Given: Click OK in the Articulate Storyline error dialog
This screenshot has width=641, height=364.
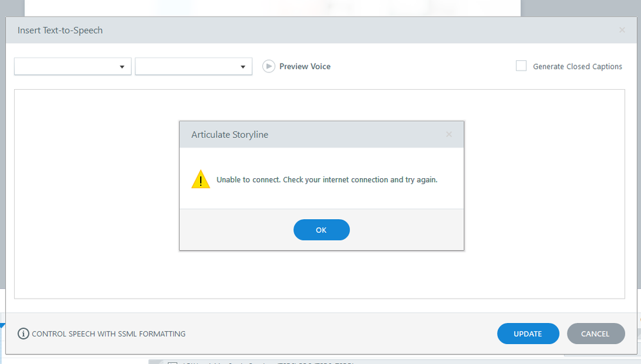Looking at the screenshot, I should (321, 230).
